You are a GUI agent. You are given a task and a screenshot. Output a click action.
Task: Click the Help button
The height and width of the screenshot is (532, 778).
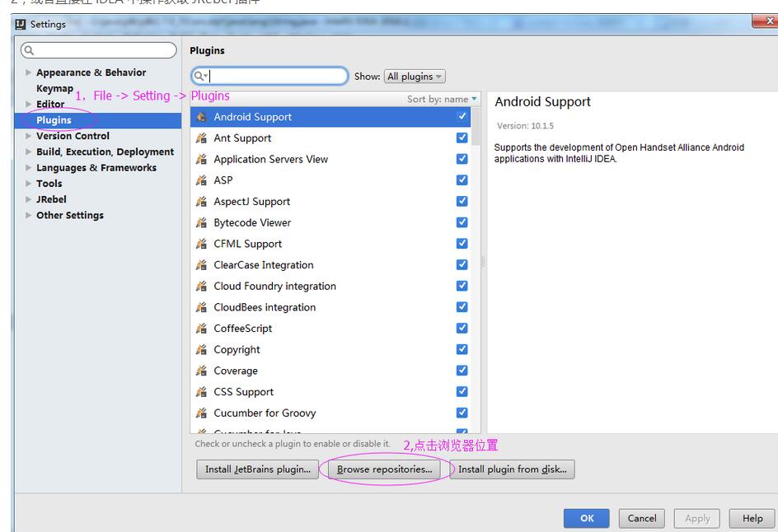752,518
